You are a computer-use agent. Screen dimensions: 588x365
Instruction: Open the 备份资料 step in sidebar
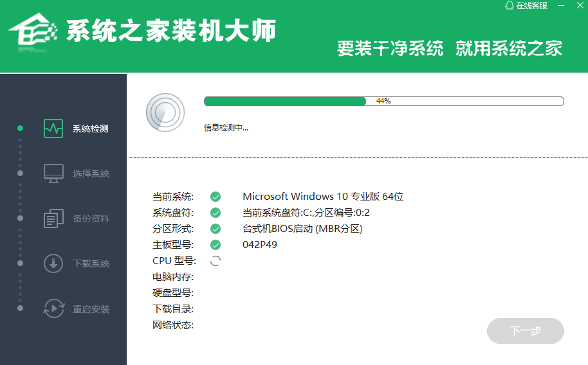91,219
